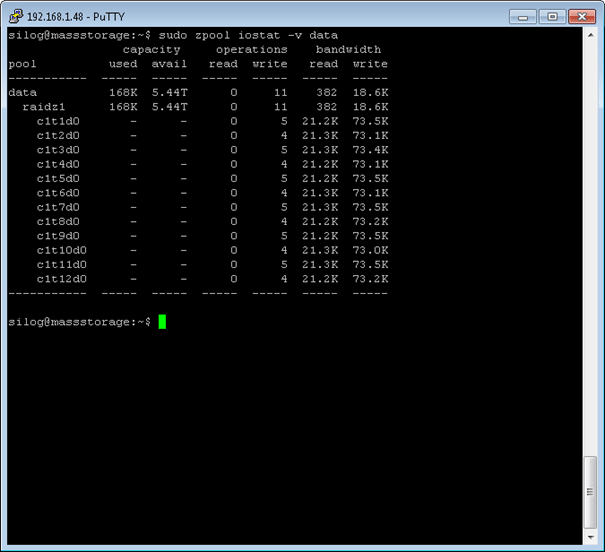Click disk name 'c1t5d0'
Viewport: 605px width, 552px height.
(58, 178)
